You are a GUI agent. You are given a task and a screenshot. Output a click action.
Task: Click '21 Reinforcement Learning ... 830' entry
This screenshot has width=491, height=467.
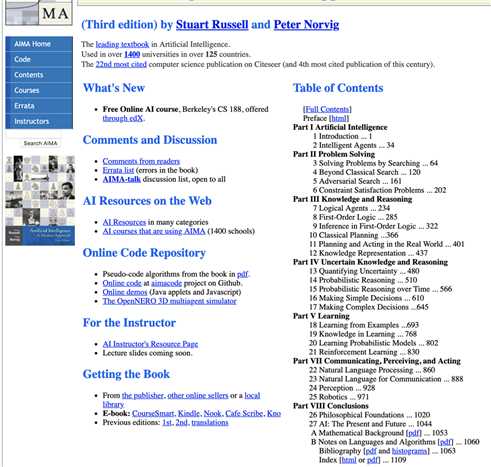364,352
